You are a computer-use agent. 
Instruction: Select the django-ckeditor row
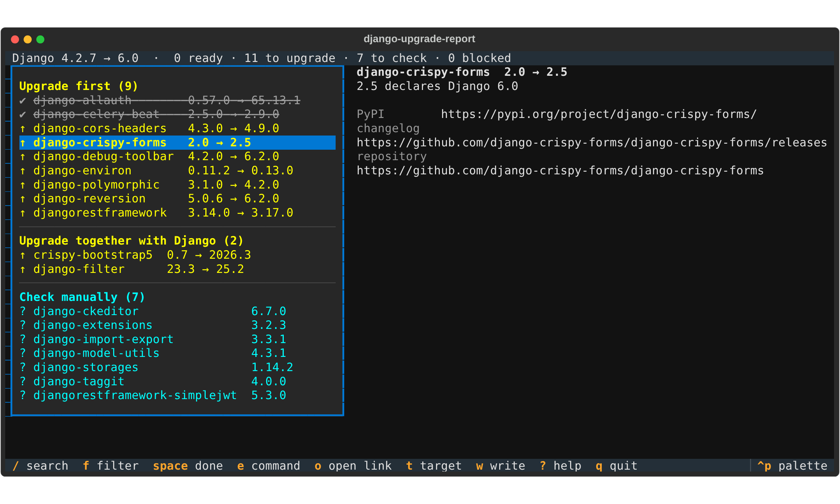(x=177, y=311)
